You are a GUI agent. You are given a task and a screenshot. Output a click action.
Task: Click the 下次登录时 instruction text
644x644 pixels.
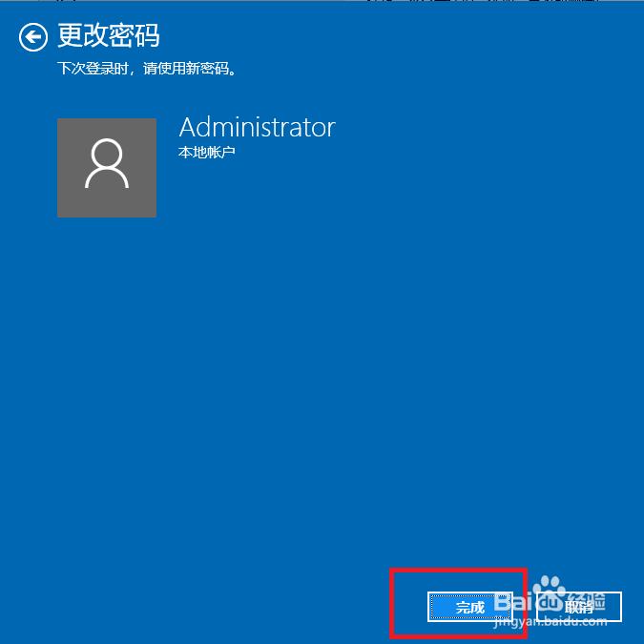click(x=93, y=69)
